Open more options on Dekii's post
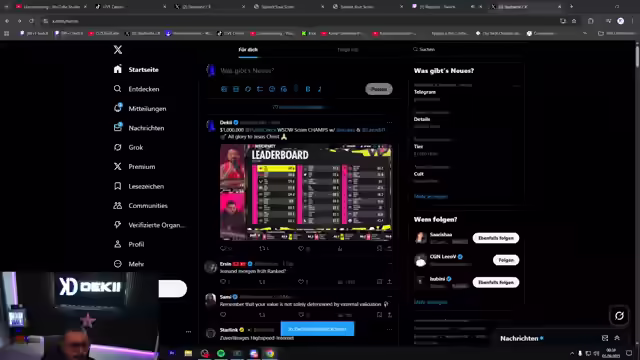640x360 pixels. 389,122
